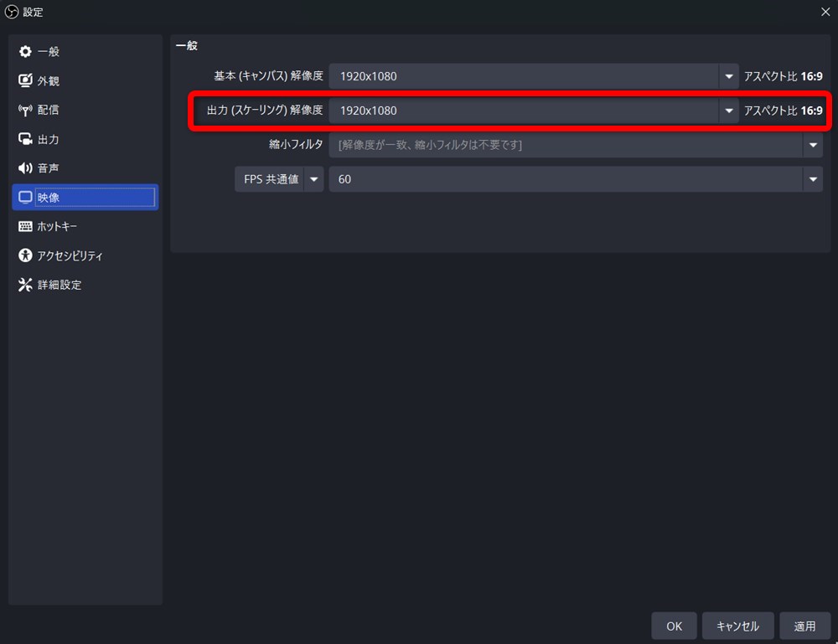Click the 基本 (キャンバス) 解像度 label
The width and height of the screenshot is (838, 644).
[x=268, y=76]
